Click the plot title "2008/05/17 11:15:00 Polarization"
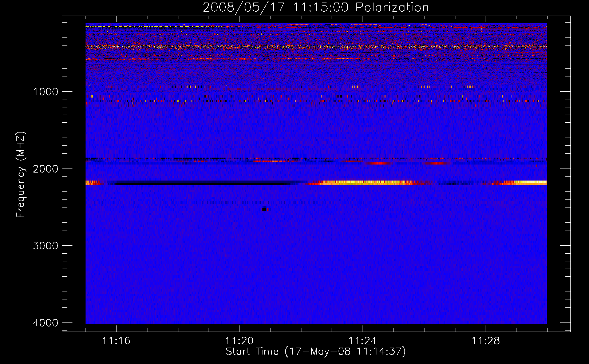The image size is (589, 364). (316, 7)
